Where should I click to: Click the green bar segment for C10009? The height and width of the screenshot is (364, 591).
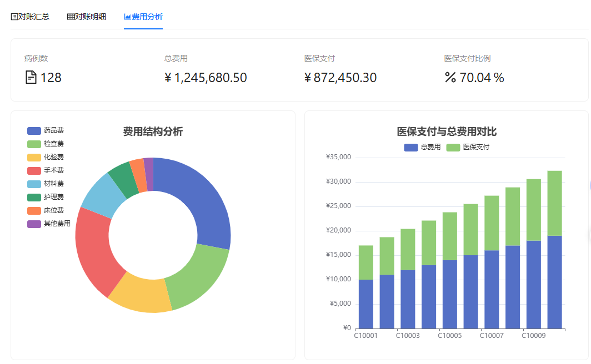pos(534,210)
